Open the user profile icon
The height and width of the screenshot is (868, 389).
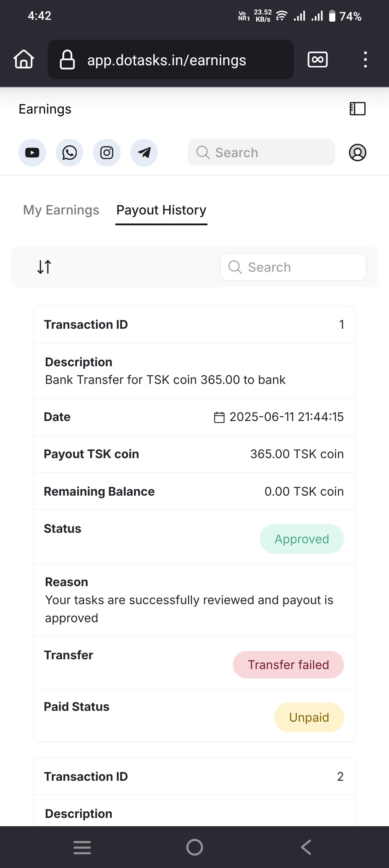pyautogui.click(x=357, y=152)
